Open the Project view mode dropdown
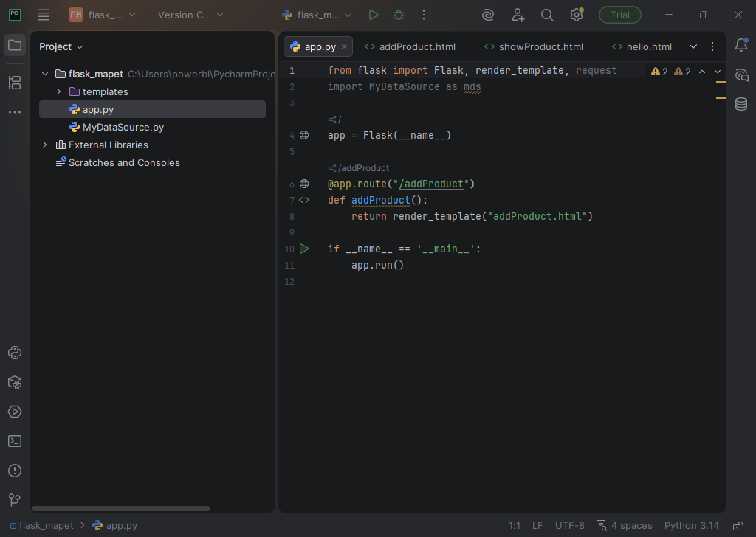The image size is (756, 537). point(61,46)
